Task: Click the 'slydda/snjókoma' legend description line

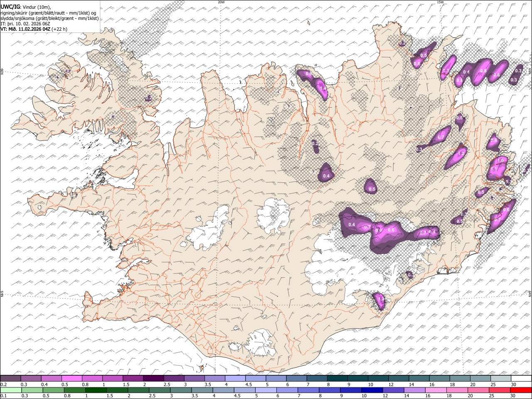Action: (50, 18)
